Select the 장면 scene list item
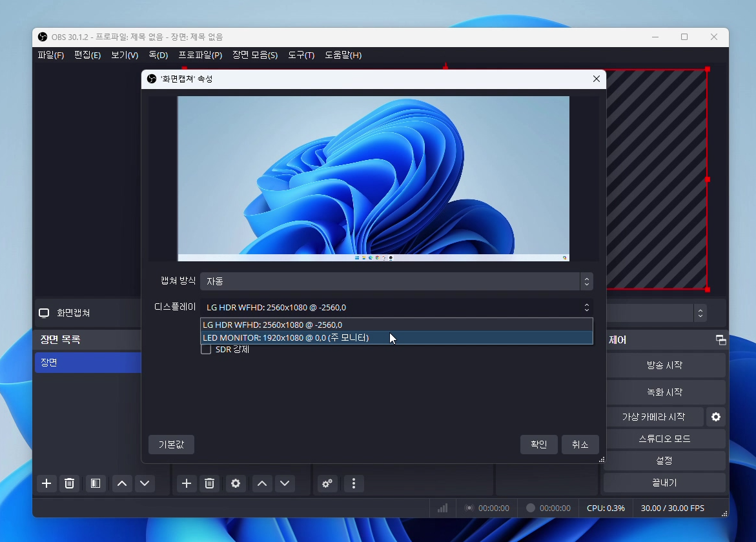Screen dimensions: 756x542 pyautogui.click(x=88, y=362)
